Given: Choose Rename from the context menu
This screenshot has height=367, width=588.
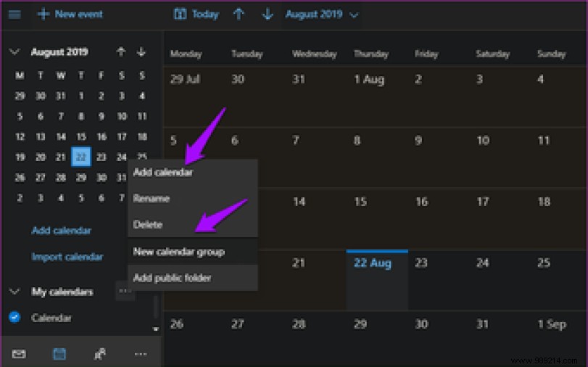Looking at the screenshot, I should pyautogui.click(x=193, y=198).
